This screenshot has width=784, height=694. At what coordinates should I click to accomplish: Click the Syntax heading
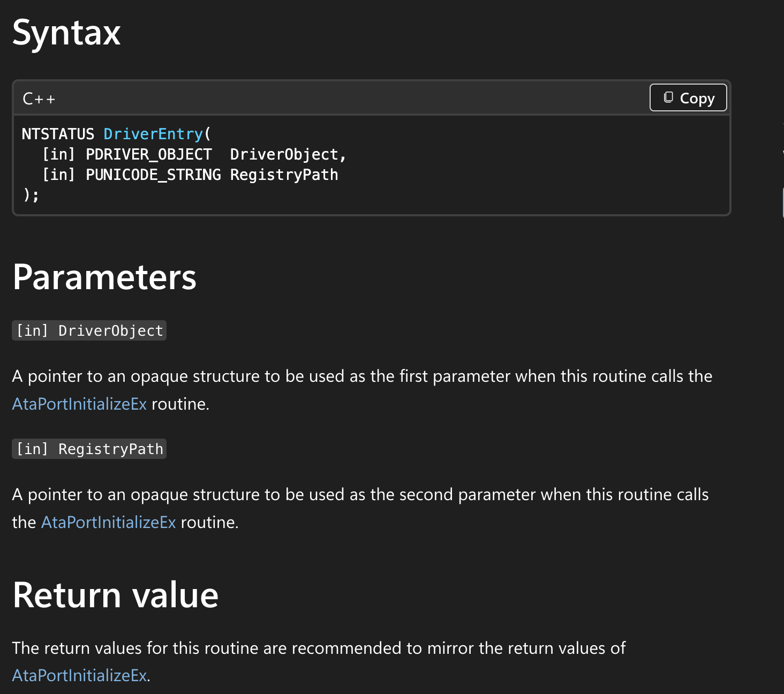coord(66,33)
